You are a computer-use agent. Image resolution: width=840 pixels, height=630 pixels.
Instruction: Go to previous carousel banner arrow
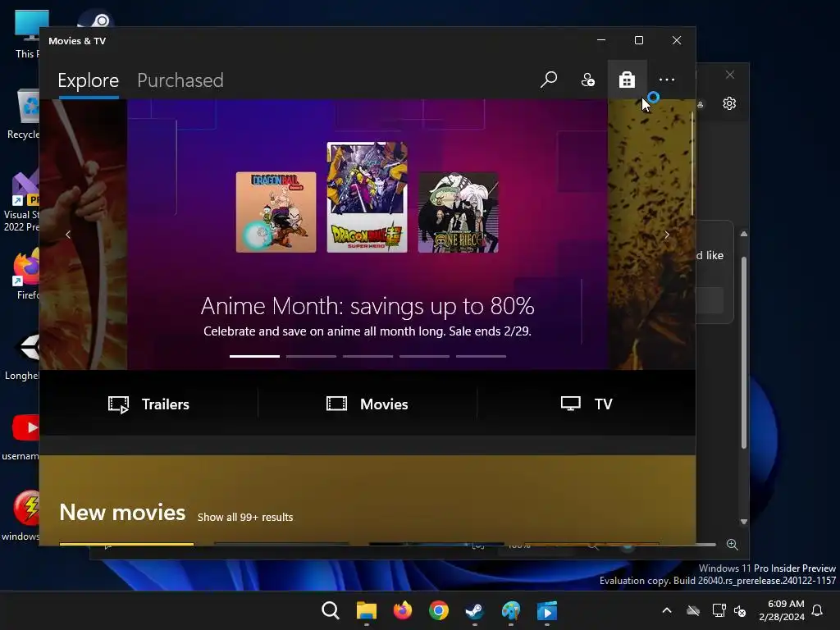click(x=68, y=235)
